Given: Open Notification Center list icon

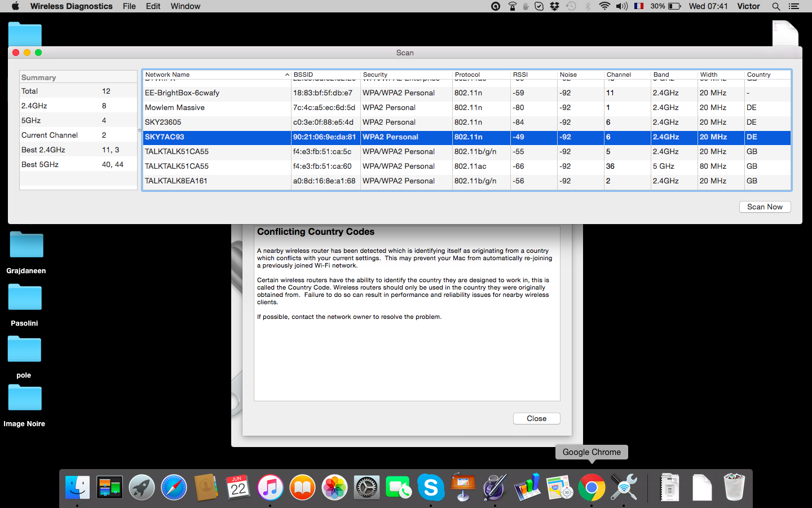Looking at the screenshot, I should click(794, 6).
